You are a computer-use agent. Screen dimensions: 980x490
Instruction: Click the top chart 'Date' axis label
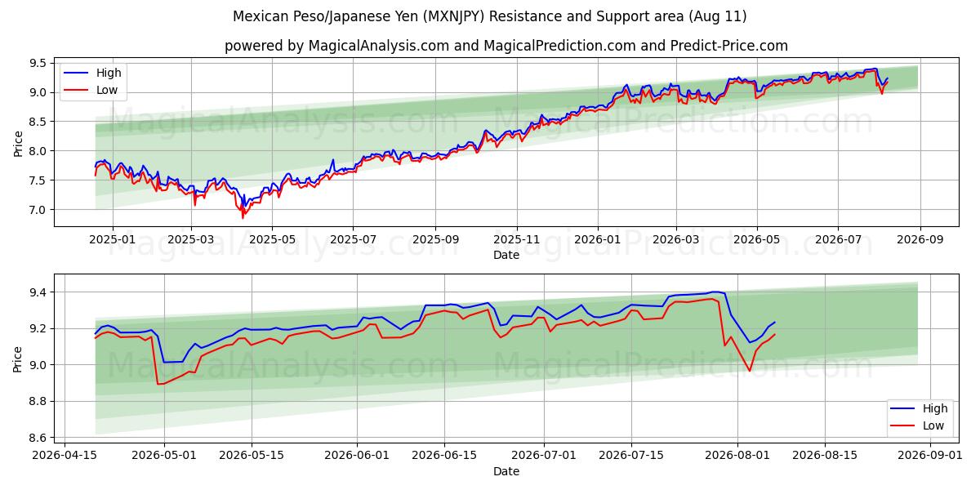click(x=506, y=255)
